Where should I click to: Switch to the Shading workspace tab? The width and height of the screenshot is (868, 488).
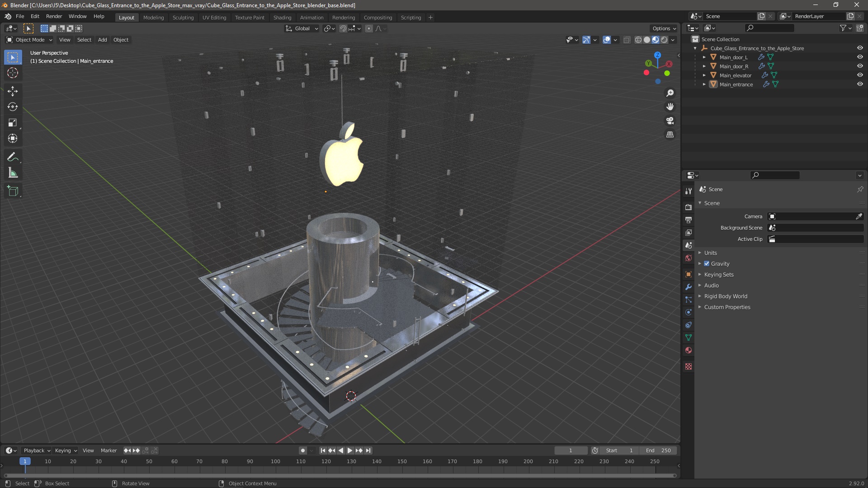pos(282,18)
